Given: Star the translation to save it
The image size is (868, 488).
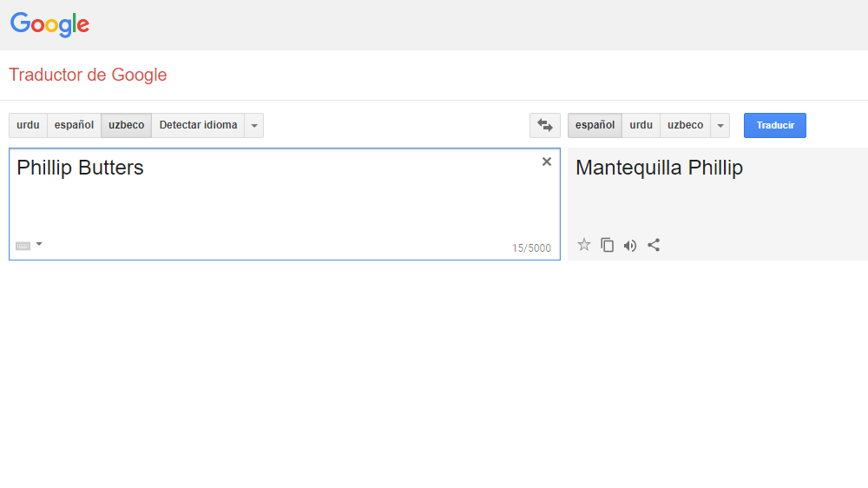Looking at the screenshot, I should [584, 245].
